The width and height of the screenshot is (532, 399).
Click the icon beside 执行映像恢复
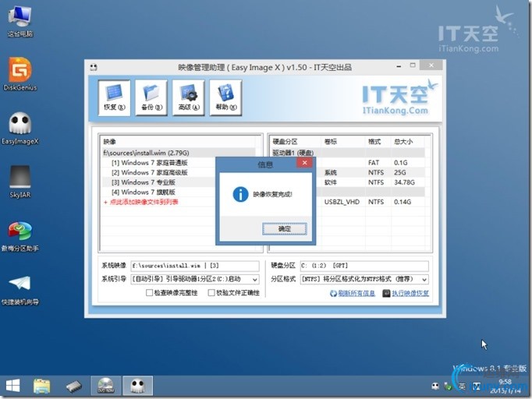point(386,293)
